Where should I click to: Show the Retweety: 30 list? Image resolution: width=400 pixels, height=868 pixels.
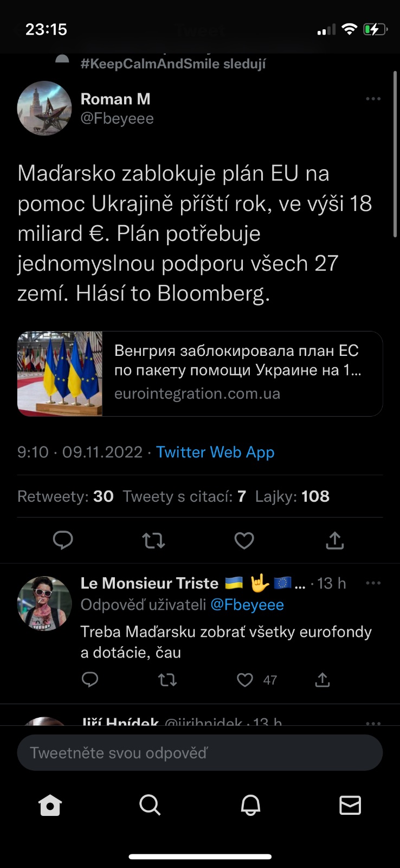pyautogui.click(x=66, y=496)
